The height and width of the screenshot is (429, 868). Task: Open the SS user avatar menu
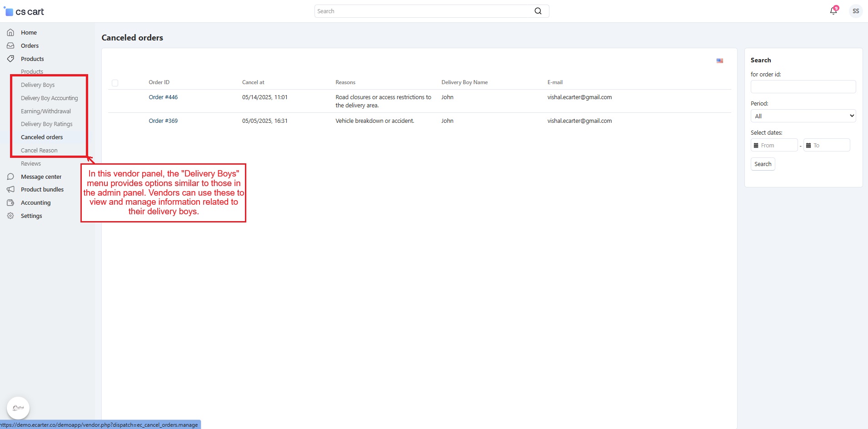pos(855,11)
